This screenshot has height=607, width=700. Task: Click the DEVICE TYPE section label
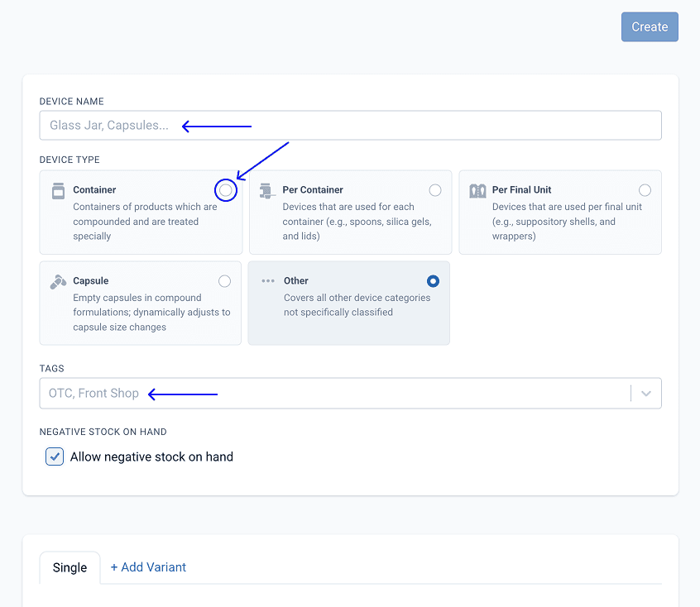(x=70, y=160)
